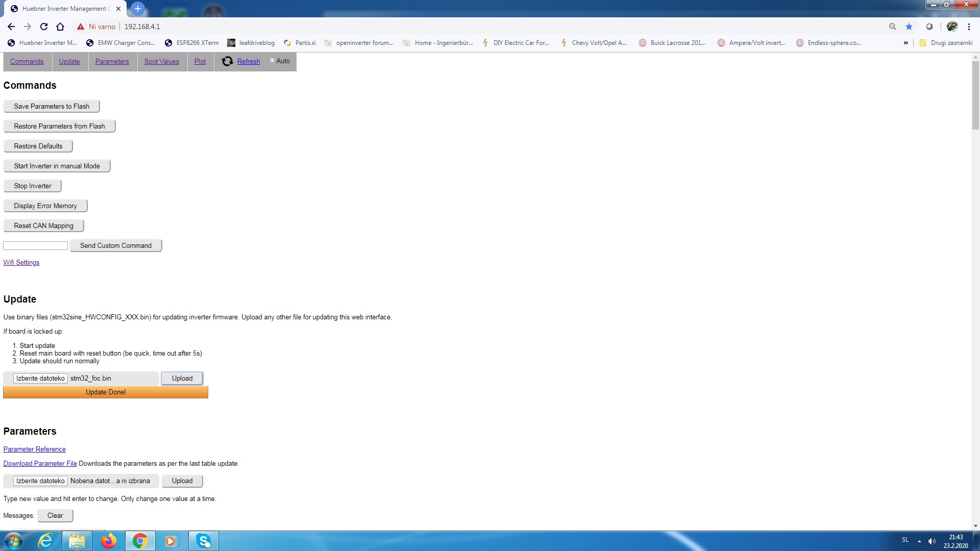The height and width of the screenshot is (551, 980).
Task: Click the browser home icon
Action: coord(60,27)
